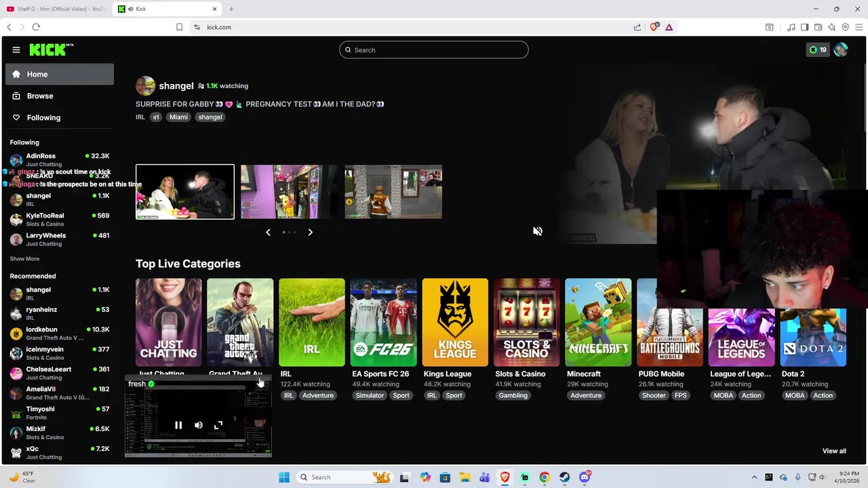Click the Search input field

[x=434, y=49]
